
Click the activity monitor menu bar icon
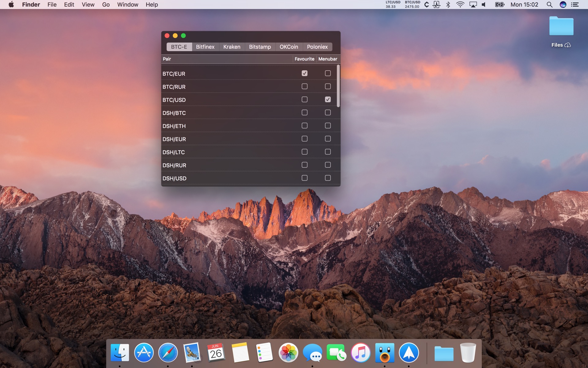click(436, 5)
